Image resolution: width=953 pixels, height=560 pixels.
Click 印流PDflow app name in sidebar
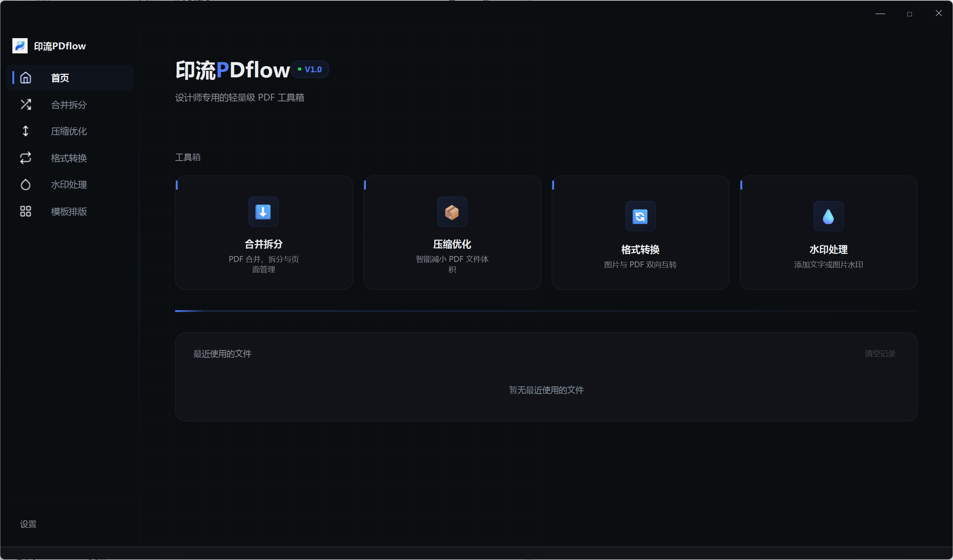tap(60, 46)
